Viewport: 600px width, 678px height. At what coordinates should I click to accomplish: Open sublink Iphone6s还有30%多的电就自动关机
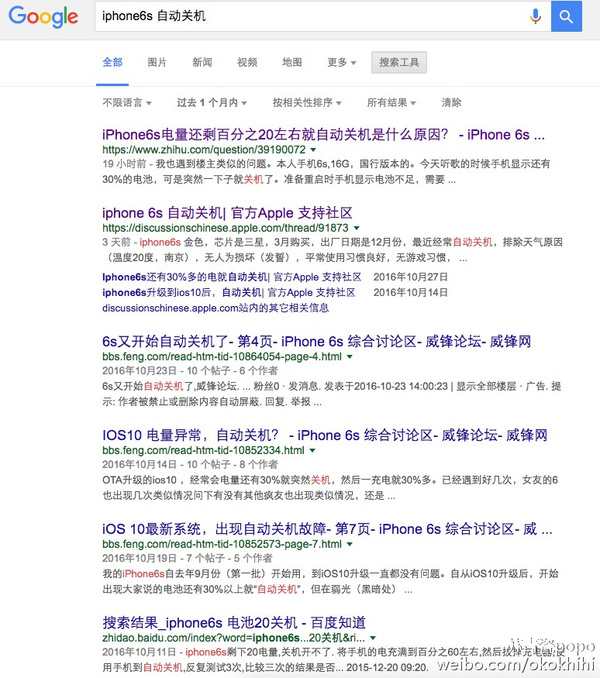(x=232, y=277)
